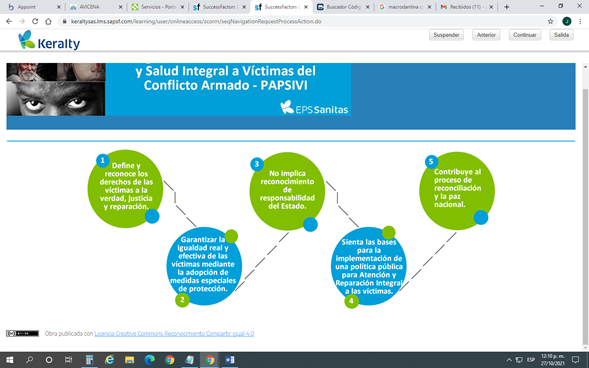Open the Chrome profile avatar
589x368 pixels.
click(566, 21)
